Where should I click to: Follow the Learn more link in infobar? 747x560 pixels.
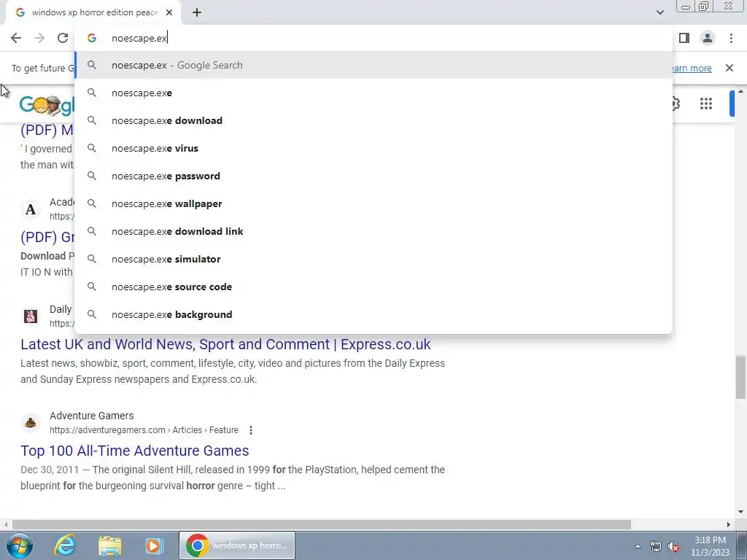click(692, 68)
